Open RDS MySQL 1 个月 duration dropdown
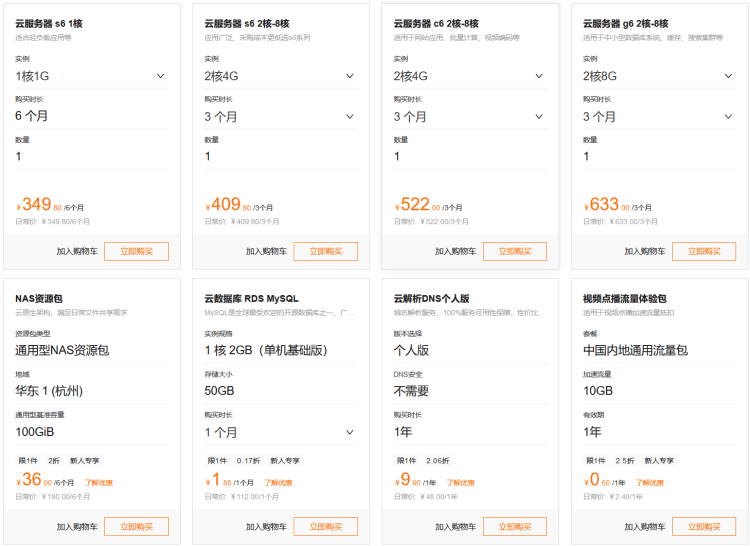 click(x=280, y=433)
